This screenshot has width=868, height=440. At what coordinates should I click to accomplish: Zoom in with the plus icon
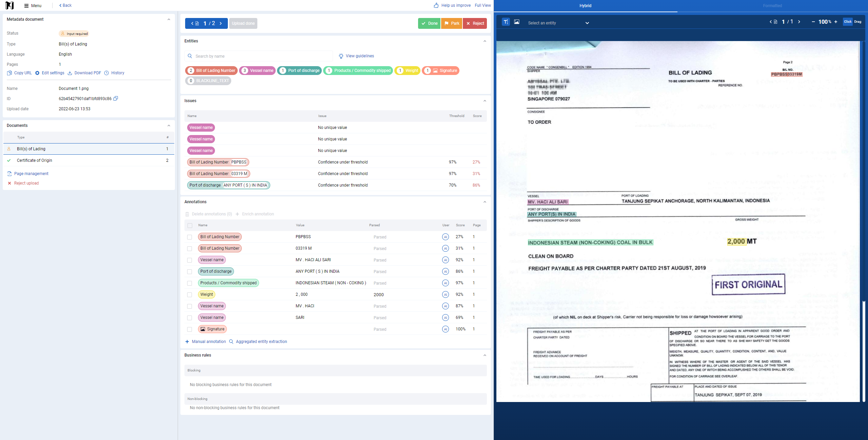pyautogui.click(x=836, y=22)
